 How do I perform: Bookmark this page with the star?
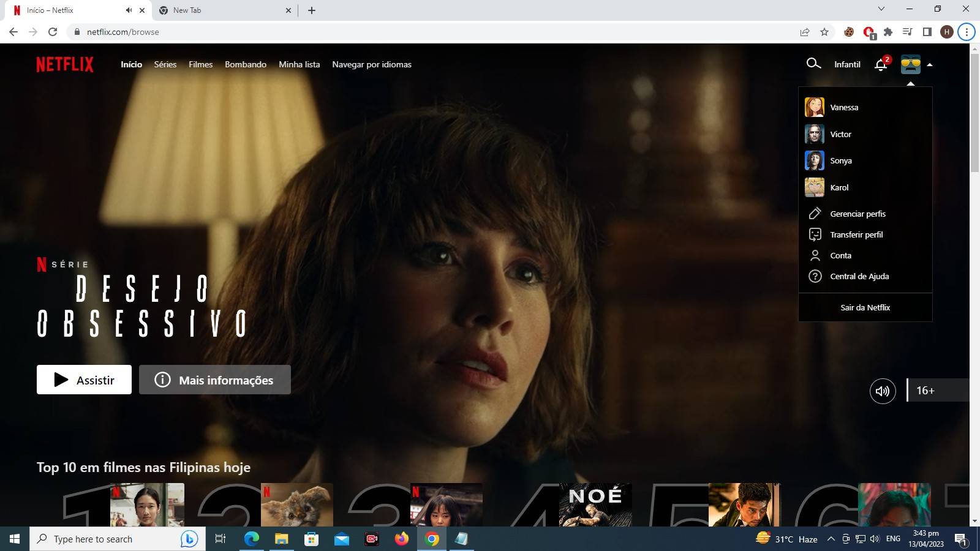point(824,32)
